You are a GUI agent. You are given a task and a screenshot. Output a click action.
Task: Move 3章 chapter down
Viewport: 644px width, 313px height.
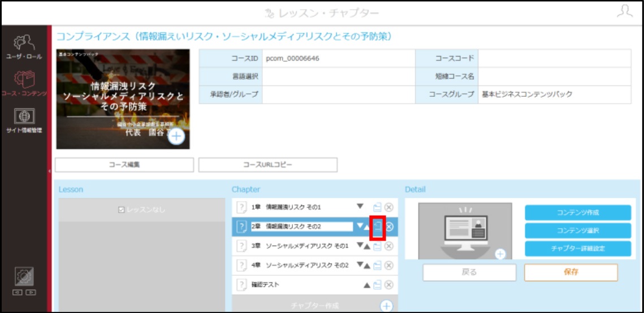point(360,245)
